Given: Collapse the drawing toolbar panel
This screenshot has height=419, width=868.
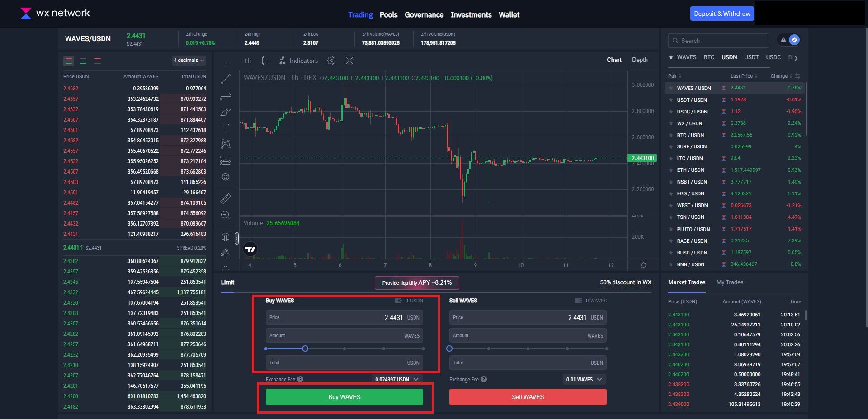Looking at the screenshot, I should pyautogui.click(x=236, y=238).
